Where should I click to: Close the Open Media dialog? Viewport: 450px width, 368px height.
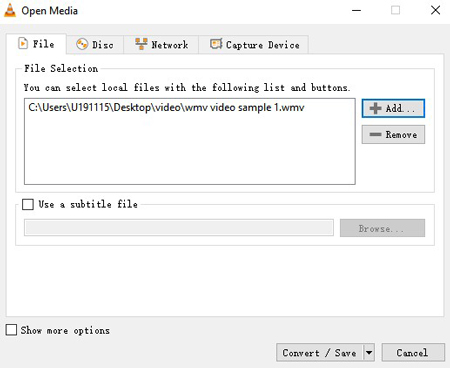[x=435, y=10]
